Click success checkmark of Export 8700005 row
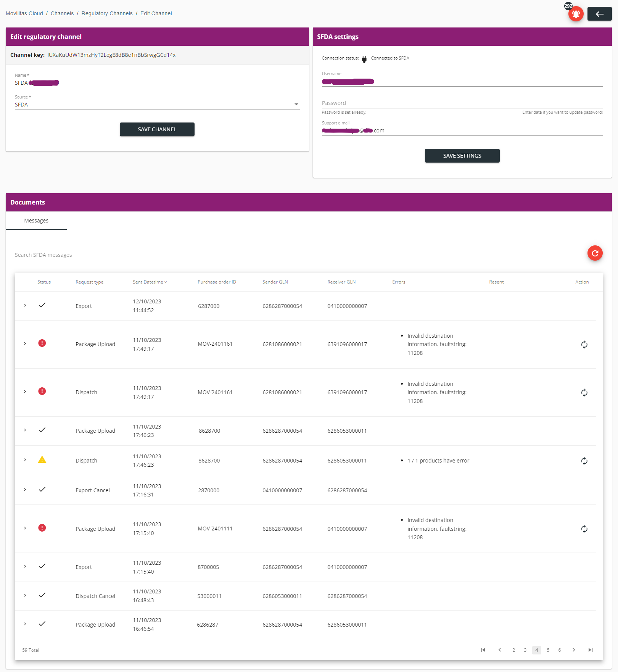The height and width of the screenshot is (672, 618). tap(42, 566)
